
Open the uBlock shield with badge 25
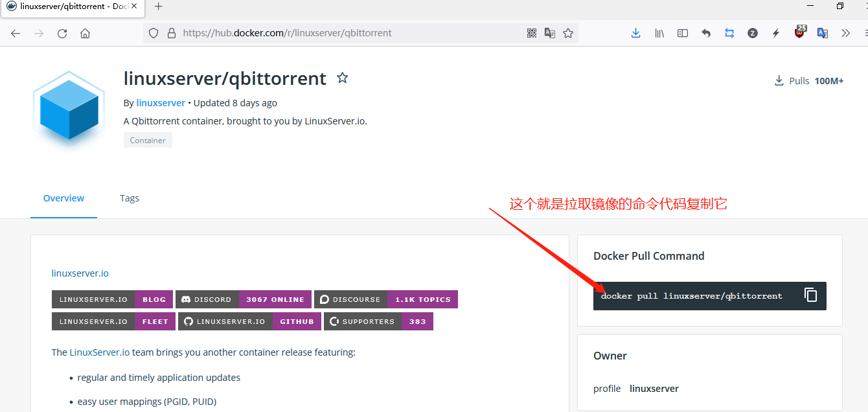tap(800, 32)
